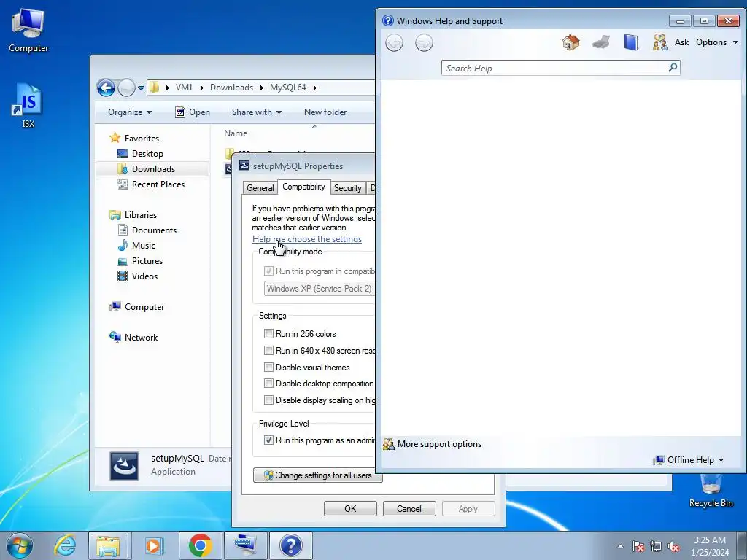747x560 pixels.
Task: Open Windows XP (Service Pack 2) dropdown
Action: pos(320,289)
